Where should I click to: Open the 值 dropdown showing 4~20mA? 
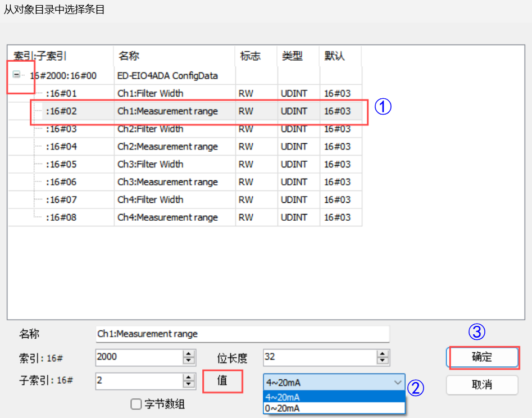pos(334,382)
